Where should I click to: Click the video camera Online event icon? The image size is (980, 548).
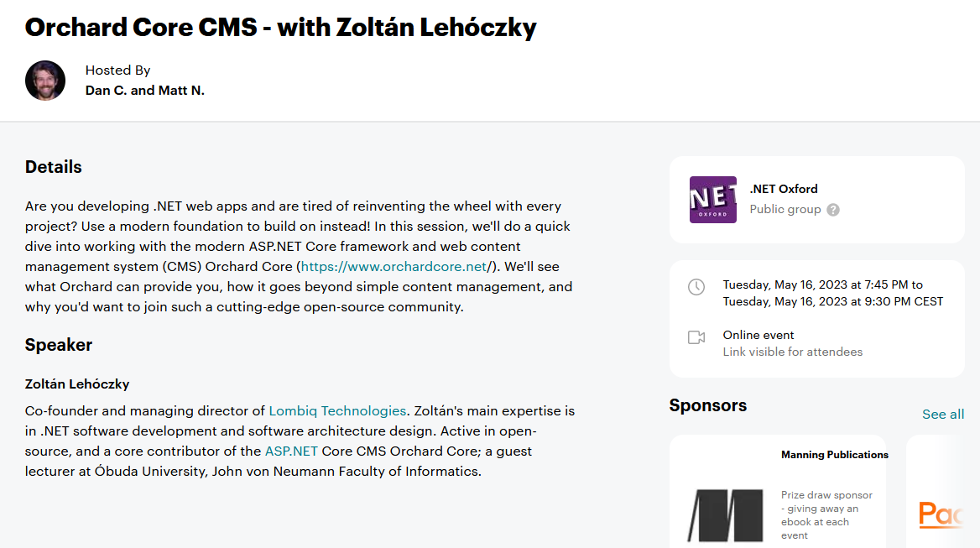click(x=696, y=337)
